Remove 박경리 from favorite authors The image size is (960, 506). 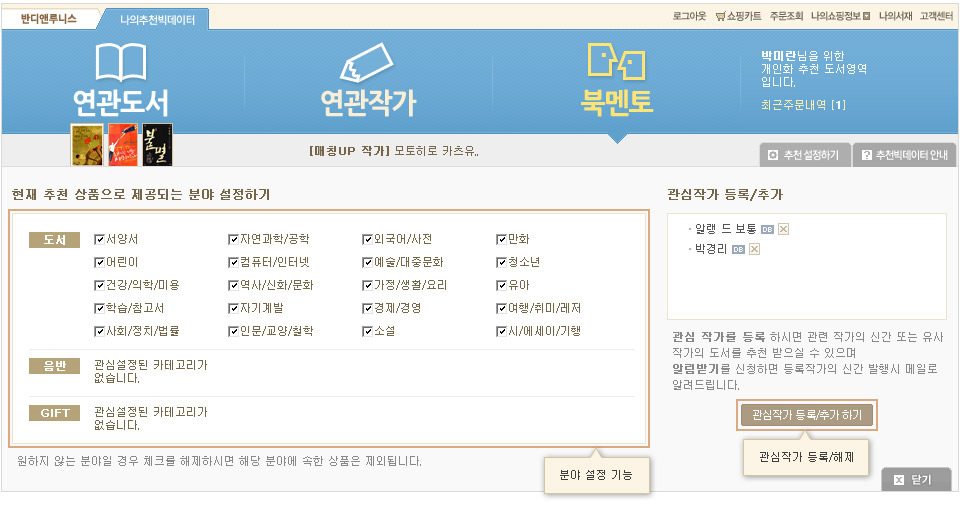pyautogui.click(x=754, y=249)
